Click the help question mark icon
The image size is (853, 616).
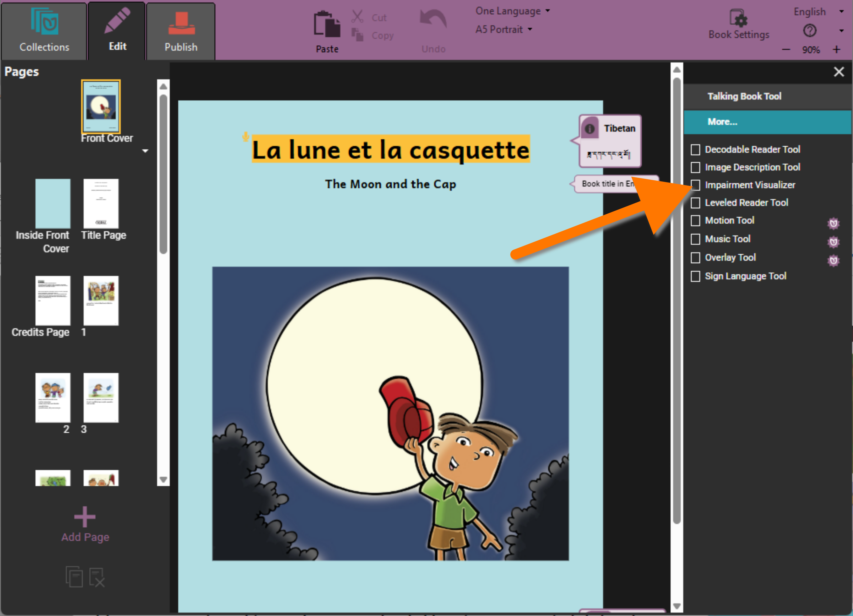(x=809, y=31)
